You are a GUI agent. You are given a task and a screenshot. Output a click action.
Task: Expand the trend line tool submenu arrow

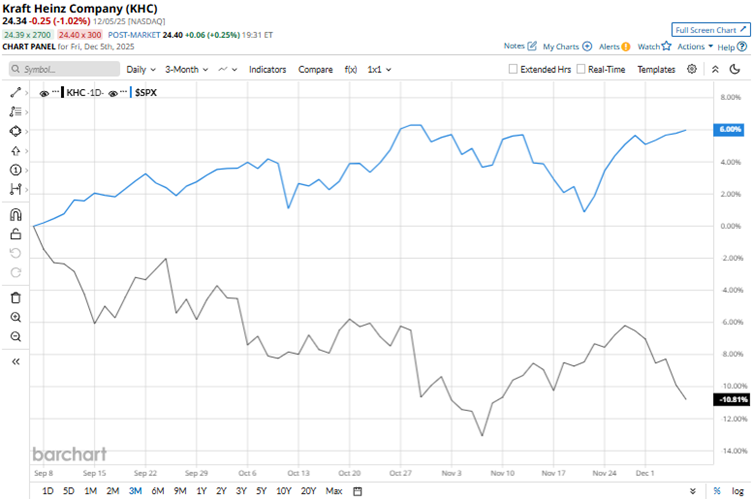pos(26,93)
